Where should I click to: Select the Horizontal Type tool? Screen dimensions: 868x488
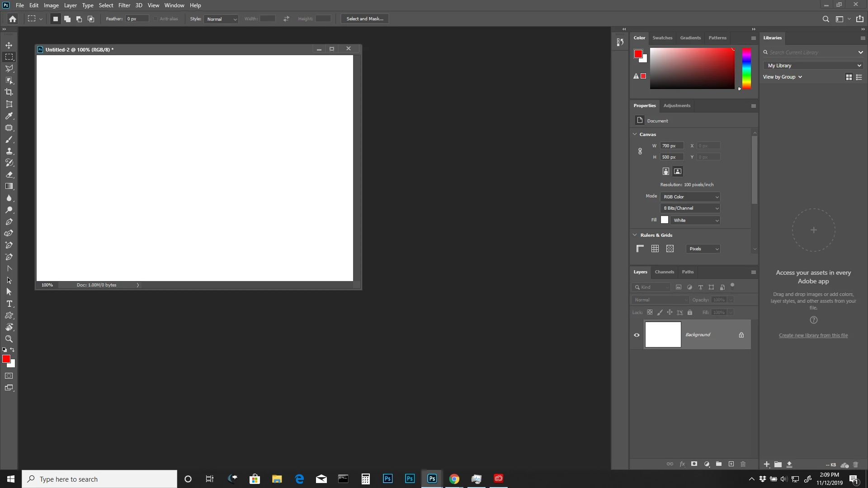(x=9, y=304)
